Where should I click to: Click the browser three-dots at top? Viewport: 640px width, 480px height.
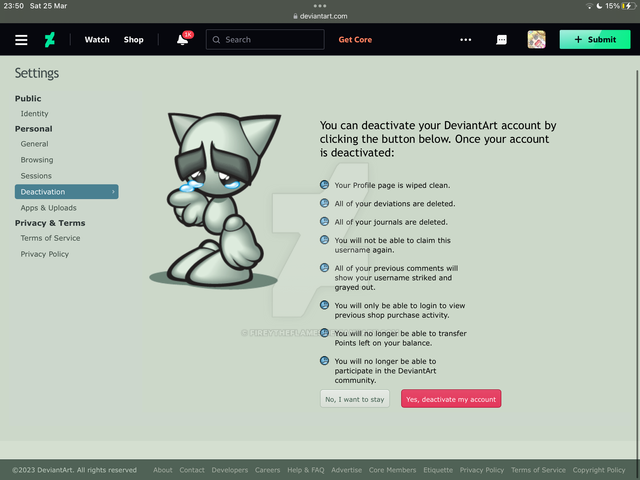(x=320, y=6)
